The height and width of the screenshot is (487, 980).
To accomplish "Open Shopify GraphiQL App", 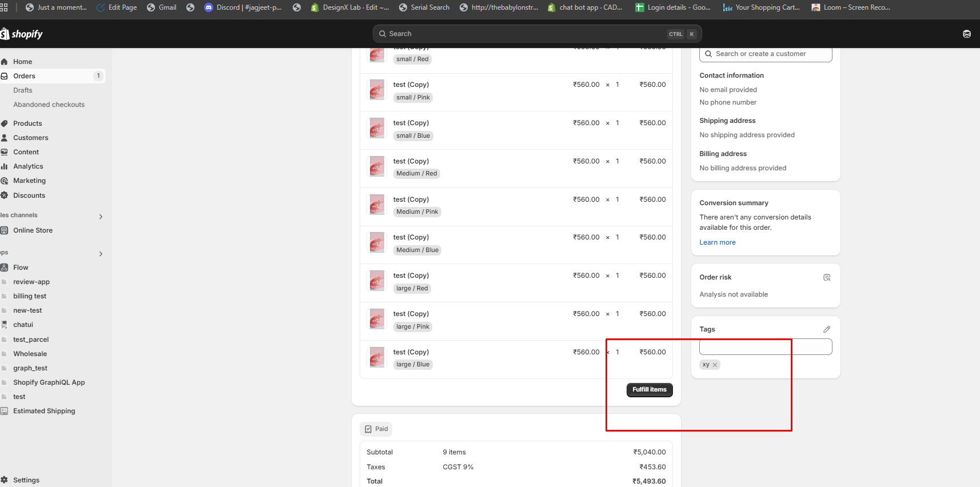I will (x=49, y=382).
